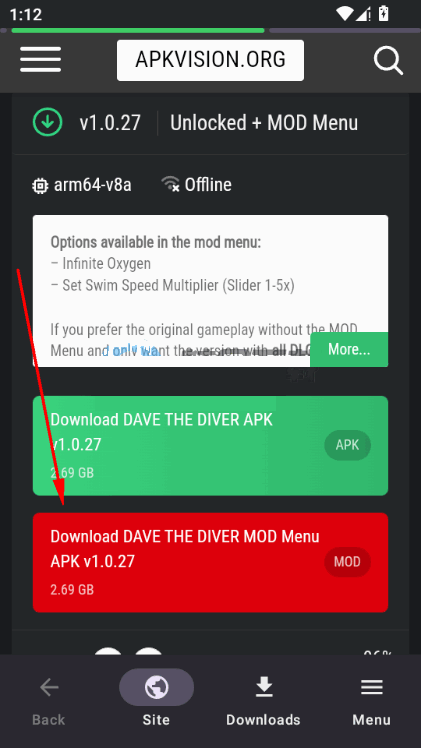421x748 pixels.
Task: Tap the green download circle icon
Action: [47, 122]
